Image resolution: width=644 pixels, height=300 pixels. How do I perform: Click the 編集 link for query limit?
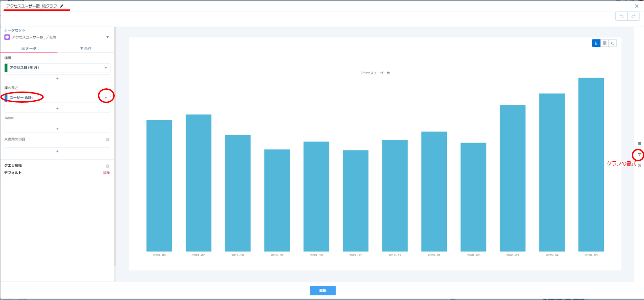click(x=106, y=173)
